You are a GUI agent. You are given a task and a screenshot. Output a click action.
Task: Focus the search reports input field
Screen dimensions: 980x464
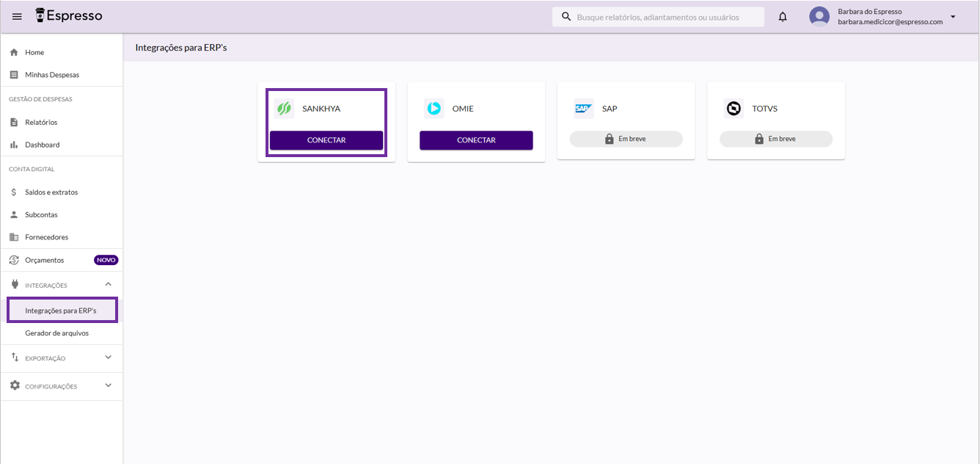pos(658,17)
